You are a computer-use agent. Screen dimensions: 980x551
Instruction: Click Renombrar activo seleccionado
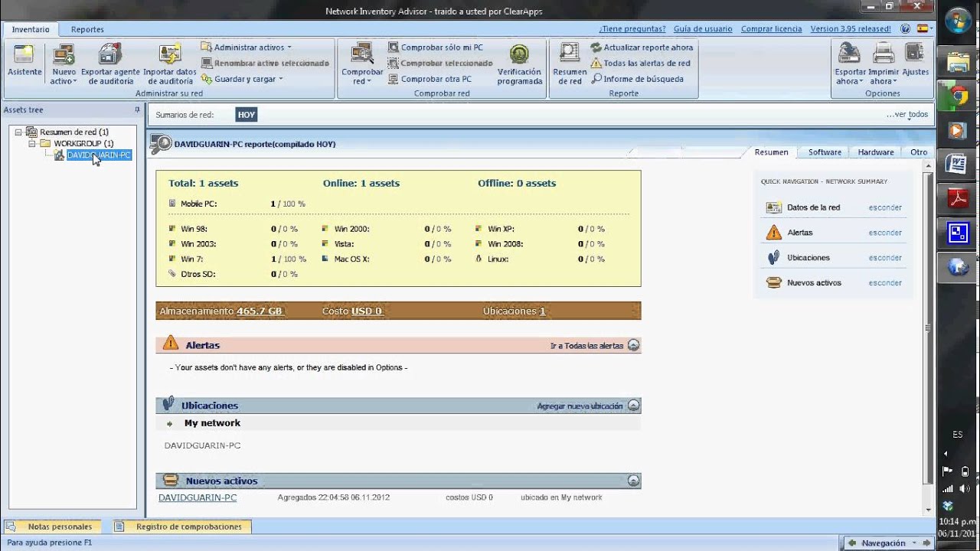coord(265,63)
